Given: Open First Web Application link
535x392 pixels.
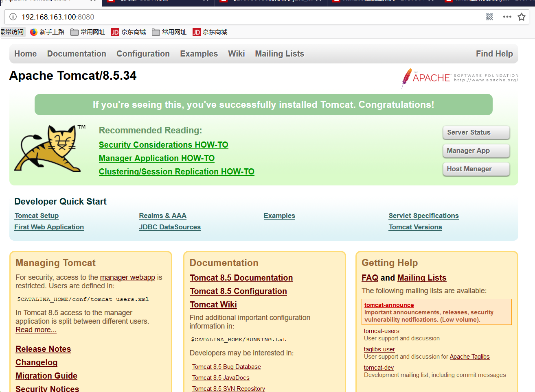Looking at the screenshot, I should [49, 227].
